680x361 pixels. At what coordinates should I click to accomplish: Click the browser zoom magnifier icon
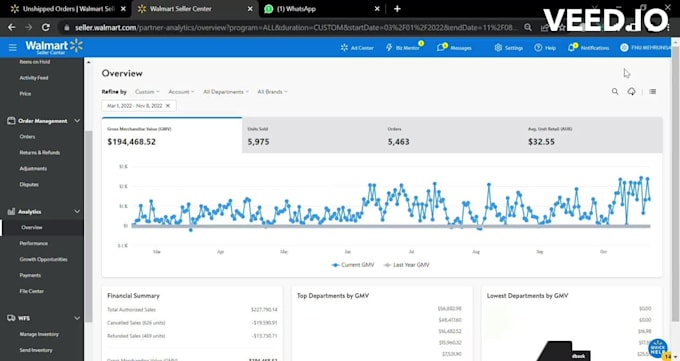pyautogui.click(x=528, y=27)
